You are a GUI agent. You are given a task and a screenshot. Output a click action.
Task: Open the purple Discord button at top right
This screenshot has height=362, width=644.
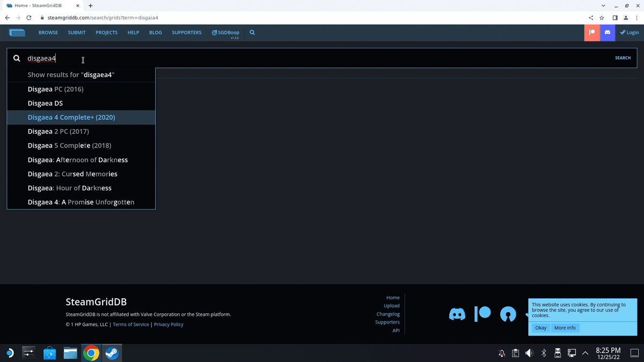click(608, 32)
